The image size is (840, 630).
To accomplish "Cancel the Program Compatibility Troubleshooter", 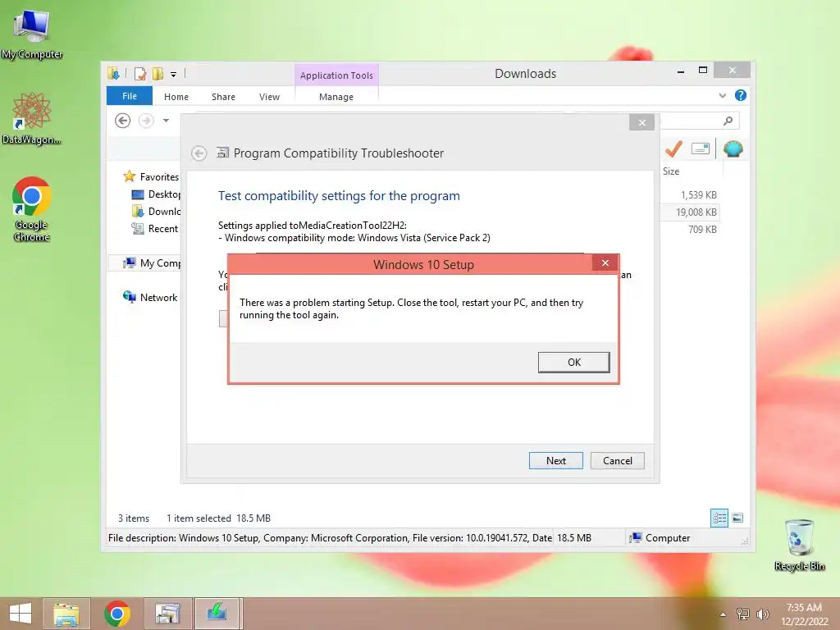I will tap(617, 461).
